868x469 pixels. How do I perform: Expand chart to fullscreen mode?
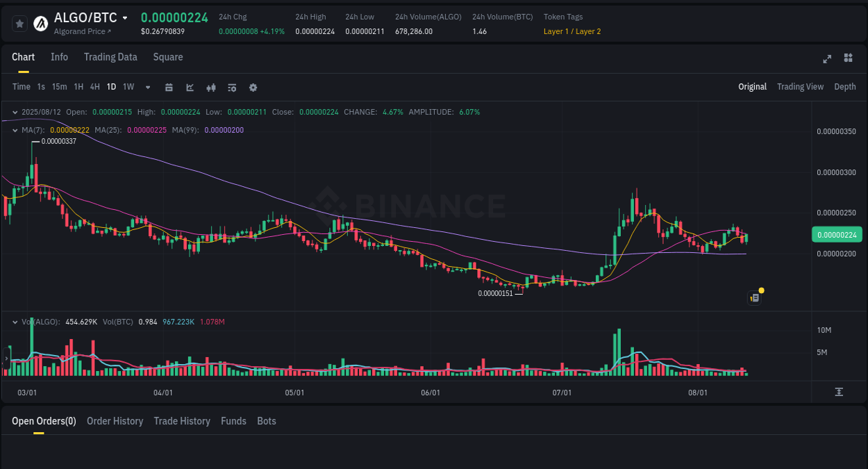[827, 59]
